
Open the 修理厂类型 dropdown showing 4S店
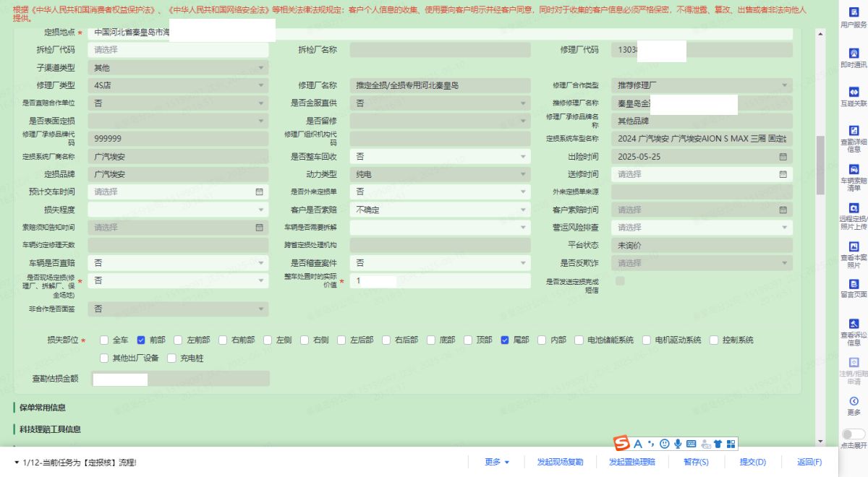point(177,85)
